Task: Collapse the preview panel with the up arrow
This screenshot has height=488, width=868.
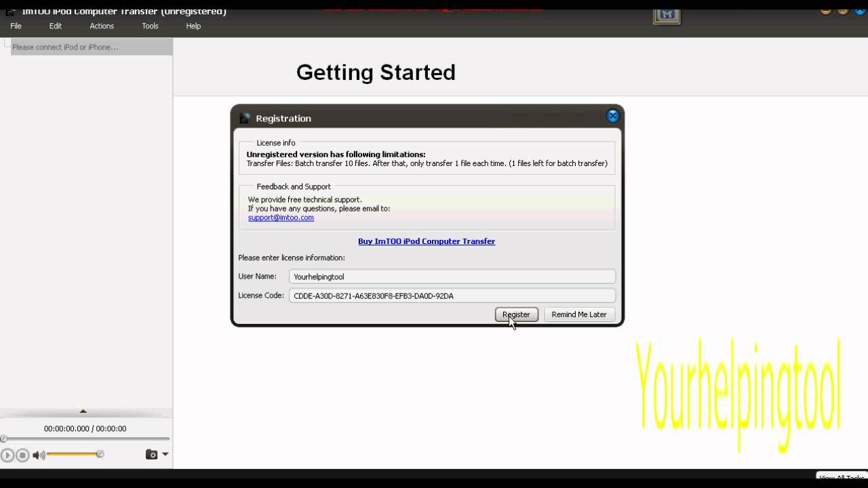Action: click(x=83, y=411)
